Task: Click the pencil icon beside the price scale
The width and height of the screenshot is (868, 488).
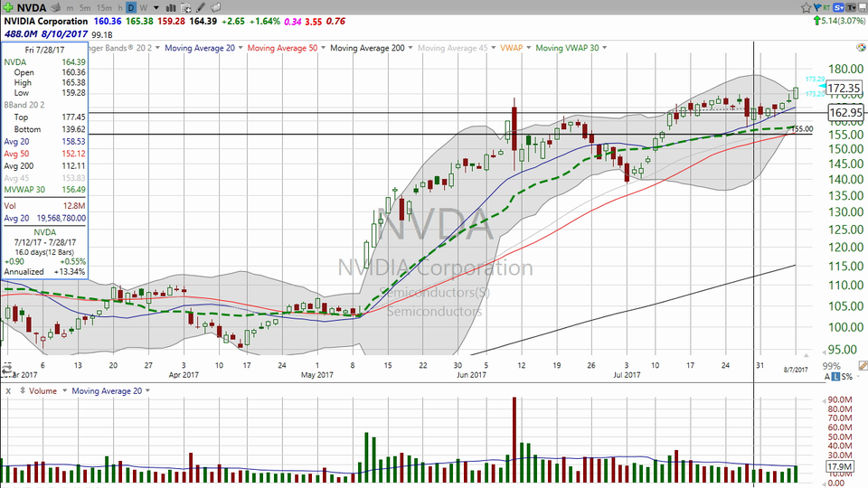Action: tap(863, 366)
